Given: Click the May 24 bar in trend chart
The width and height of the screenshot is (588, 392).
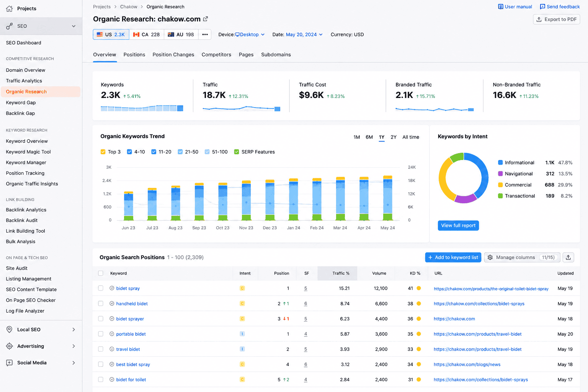Looking at the screenshot, I should tap(388, 198).
